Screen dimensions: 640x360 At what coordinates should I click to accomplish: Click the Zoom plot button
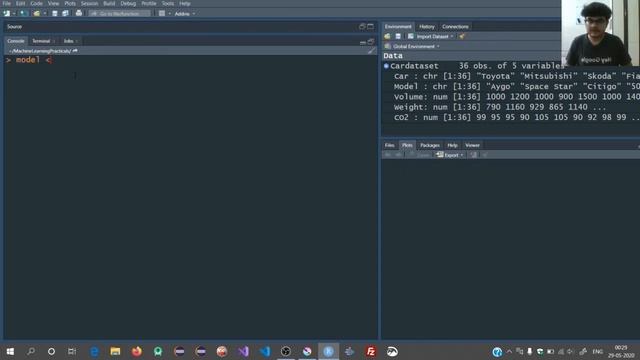point(420,155)
